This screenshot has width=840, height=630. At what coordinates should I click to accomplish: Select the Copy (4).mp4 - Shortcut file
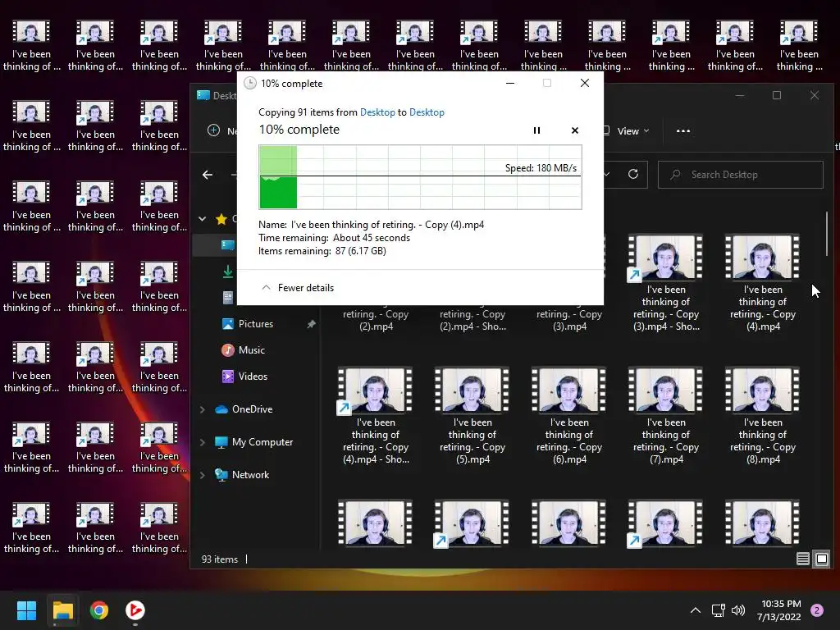click(376, 415)
